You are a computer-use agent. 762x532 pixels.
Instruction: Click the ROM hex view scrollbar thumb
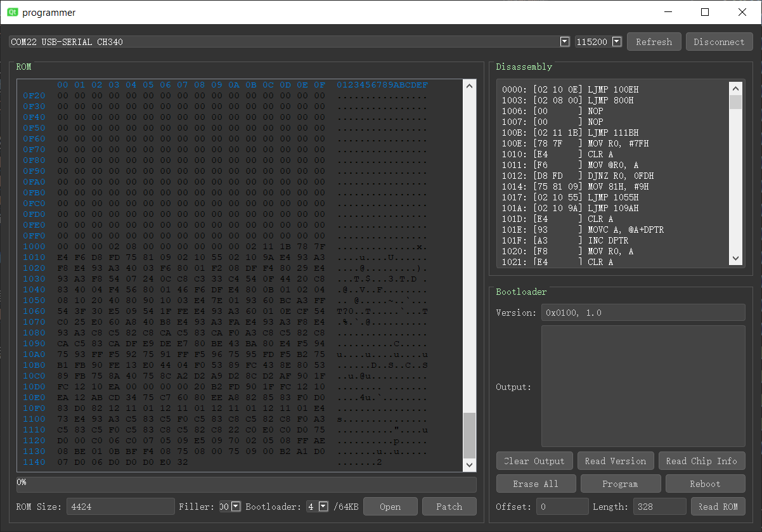[x=469, y=435]
